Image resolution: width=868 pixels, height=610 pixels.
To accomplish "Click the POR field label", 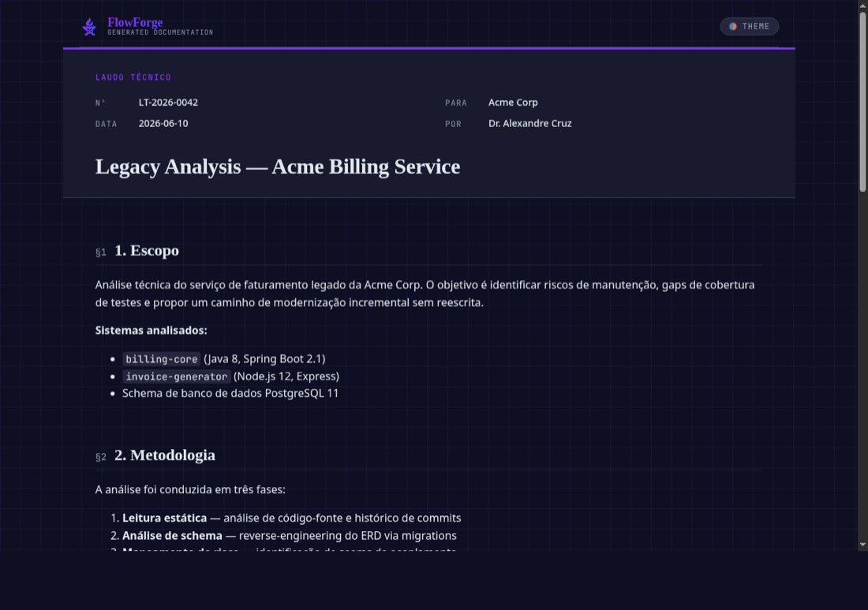I will click(454, 124).
